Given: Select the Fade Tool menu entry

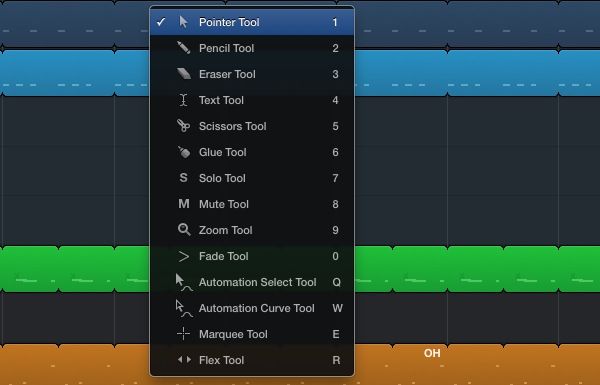Looking at the screenshot, I should [x=252, y=256].
